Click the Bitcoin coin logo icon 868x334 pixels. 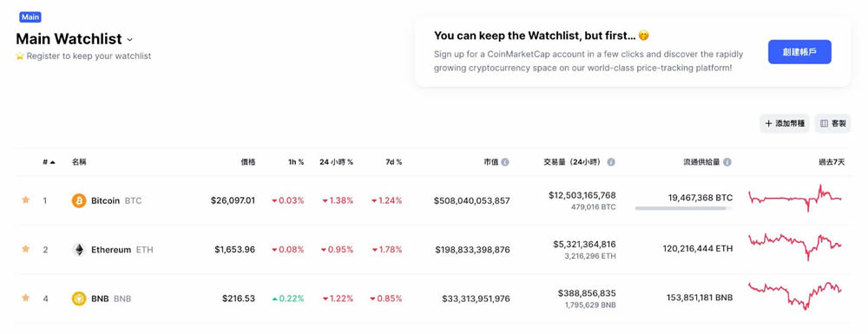79,200
